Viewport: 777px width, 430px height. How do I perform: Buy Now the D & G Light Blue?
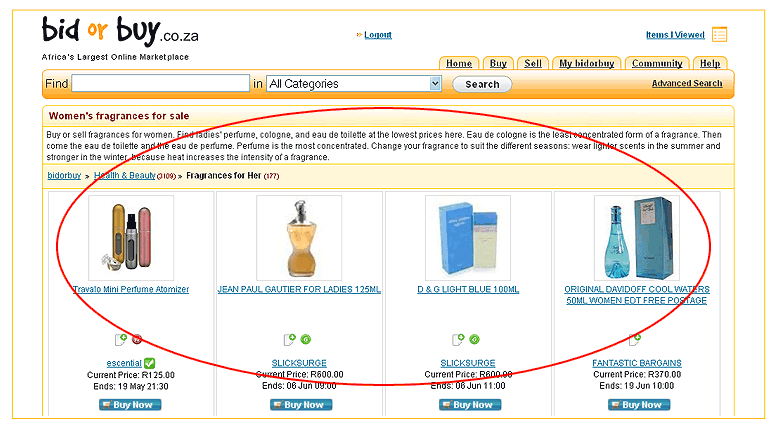[x=470, y=405]
